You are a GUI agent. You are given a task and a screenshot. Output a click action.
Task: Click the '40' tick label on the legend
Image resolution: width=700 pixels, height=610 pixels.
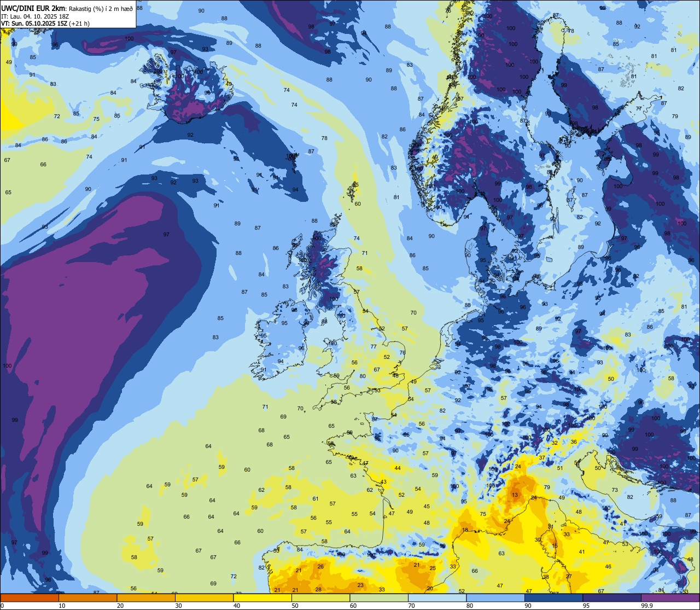(237, 606)
